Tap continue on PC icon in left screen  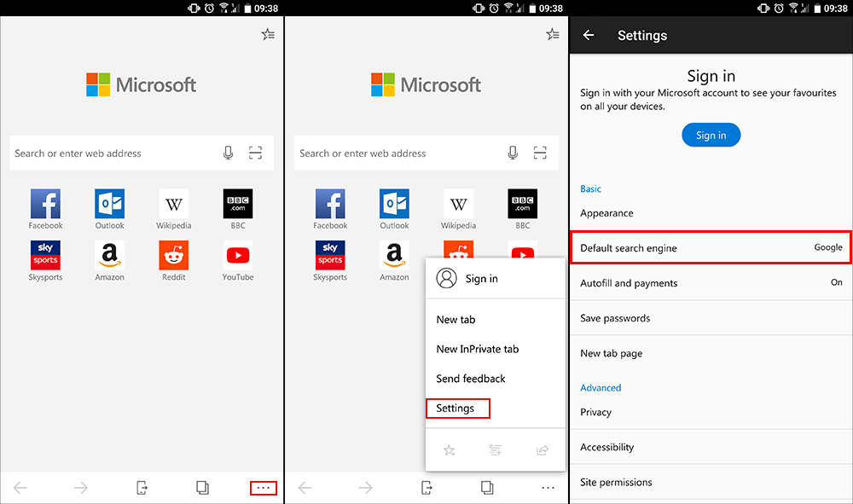point(142,488)
